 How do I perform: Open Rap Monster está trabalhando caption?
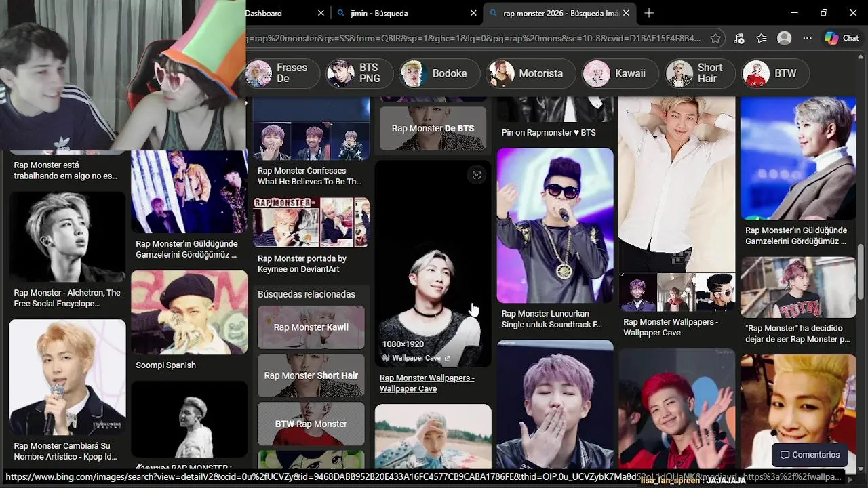click(x=65, y=170)
